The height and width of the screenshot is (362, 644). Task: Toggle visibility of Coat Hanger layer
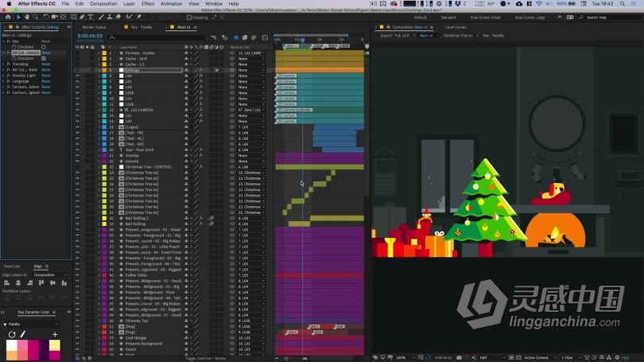point(77,338)
